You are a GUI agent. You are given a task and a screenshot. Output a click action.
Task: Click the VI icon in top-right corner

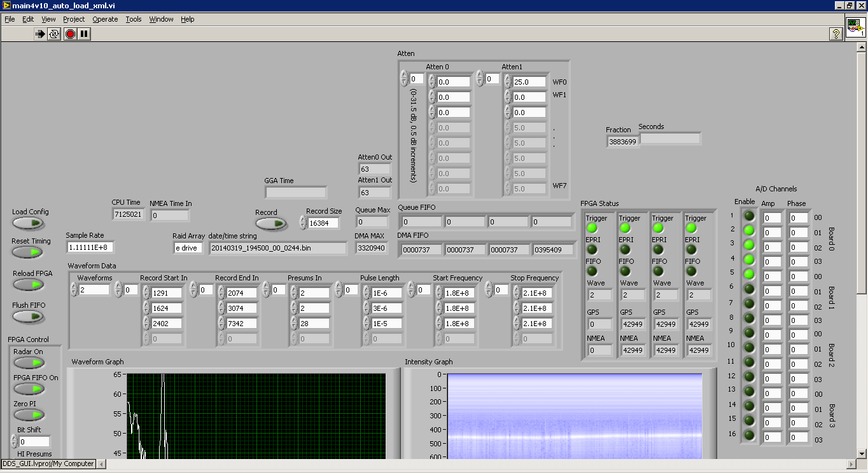coord(855,27)
